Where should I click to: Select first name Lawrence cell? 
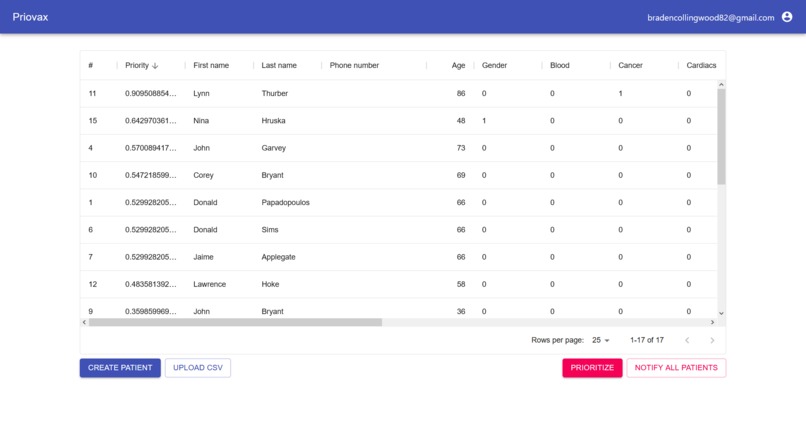tap(209, 284)
